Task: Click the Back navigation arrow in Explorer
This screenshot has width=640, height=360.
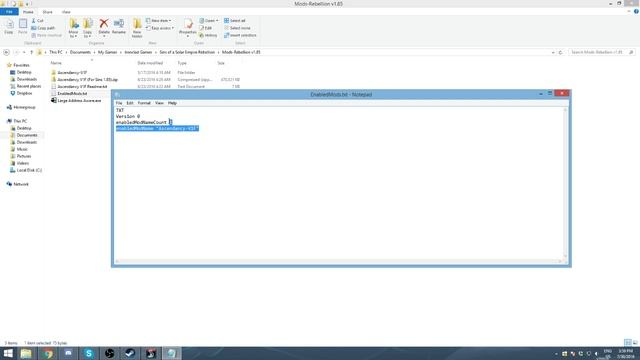Action: tap(6, 52)
